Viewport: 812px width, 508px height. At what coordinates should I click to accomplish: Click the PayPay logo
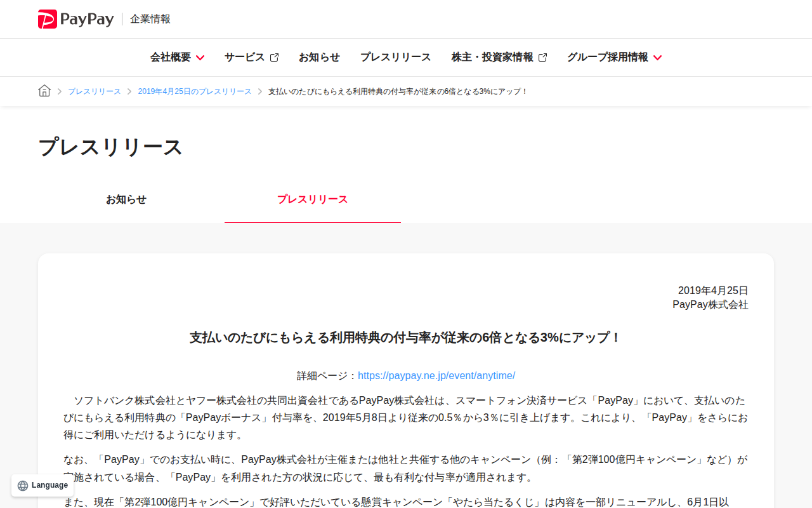tap(75, 19)
